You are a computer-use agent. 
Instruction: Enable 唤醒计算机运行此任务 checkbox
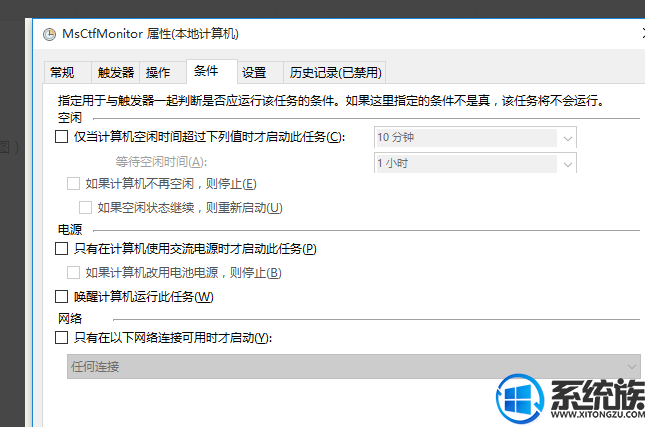click(62, 297)
